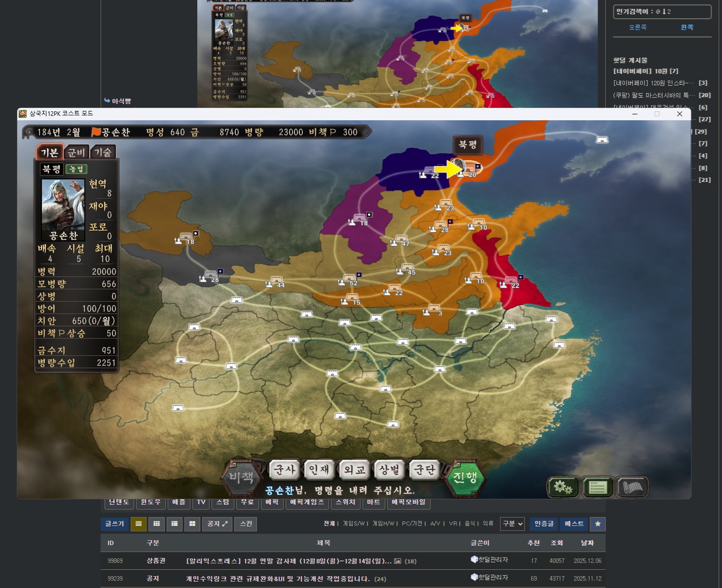Click the 비책 hexagon button
This screenshot has height=588, width=722.
tap(241, 477)
